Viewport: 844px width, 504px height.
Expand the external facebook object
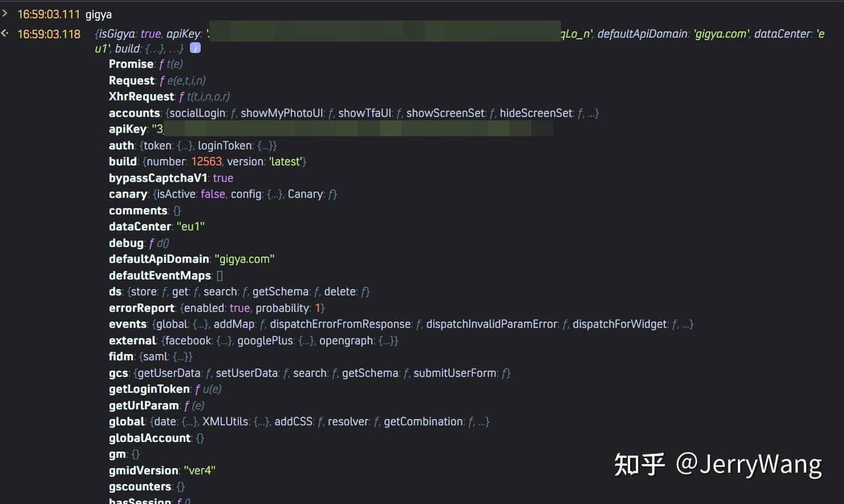[x=253, y=340]
